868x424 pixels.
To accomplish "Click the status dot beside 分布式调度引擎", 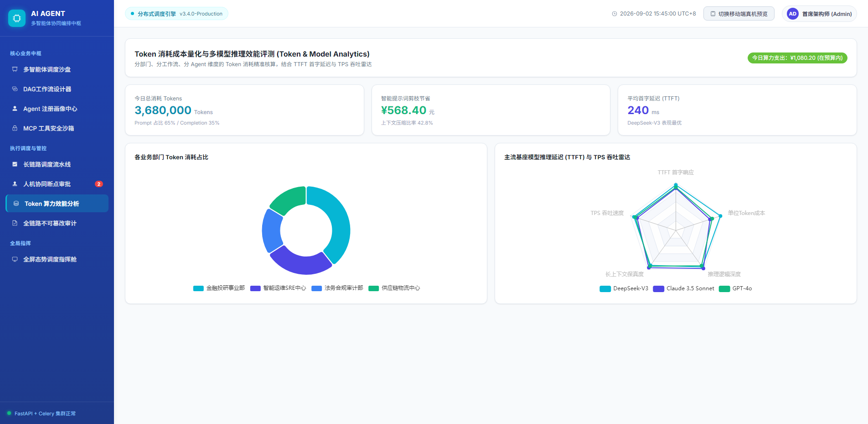I will tap(133, 14).
